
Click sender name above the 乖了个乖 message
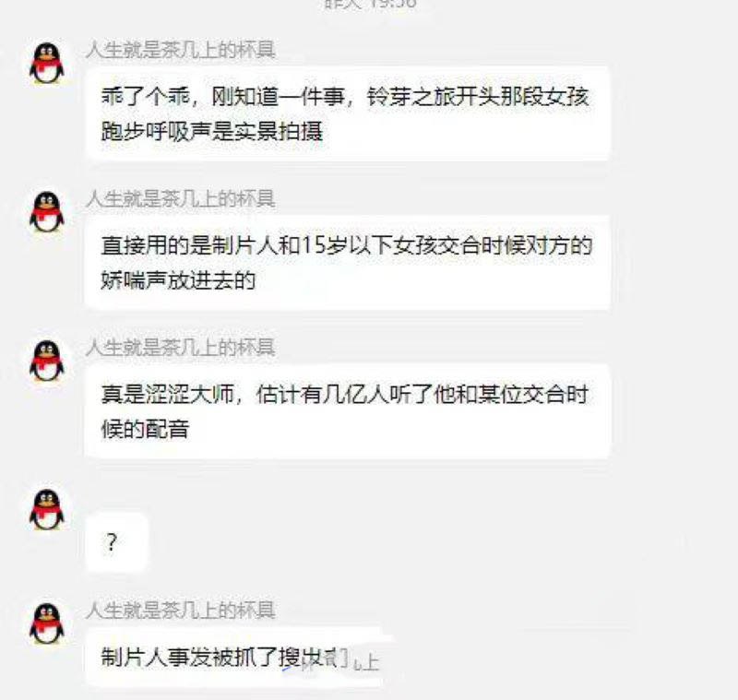(x=180, y=50)
